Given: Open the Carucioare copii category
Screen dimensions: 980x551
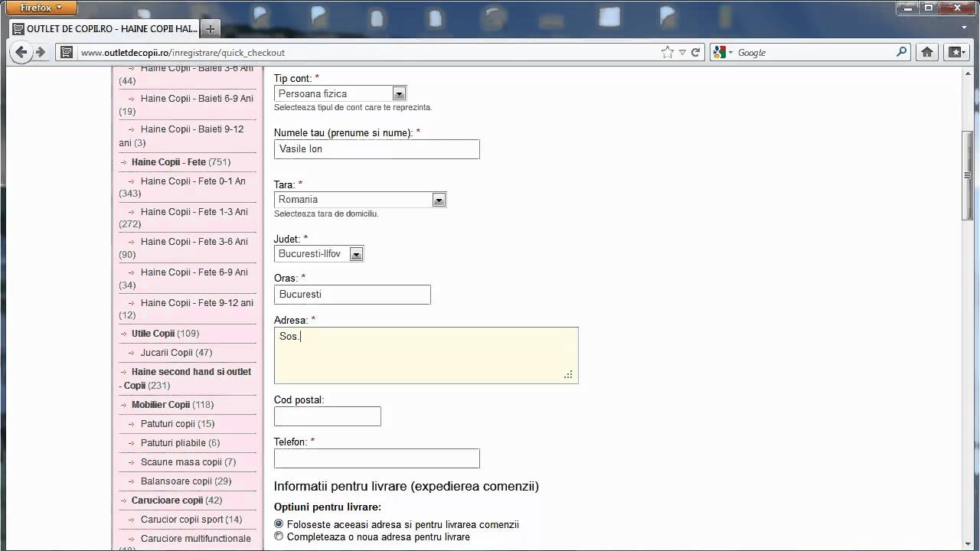Looking at the screenshot, I should 167,500.
